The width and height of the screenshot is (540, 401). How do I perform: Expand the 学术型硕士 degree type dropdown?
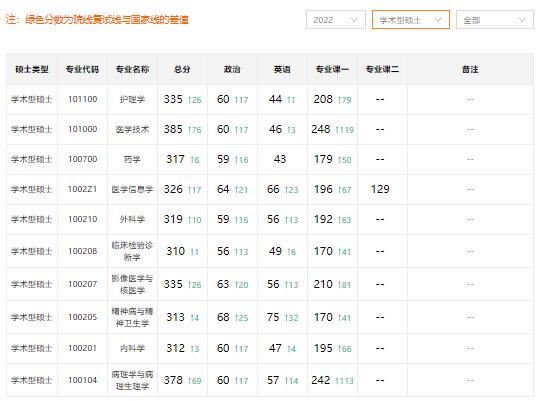pyautogui.click(x=411, y=20)
